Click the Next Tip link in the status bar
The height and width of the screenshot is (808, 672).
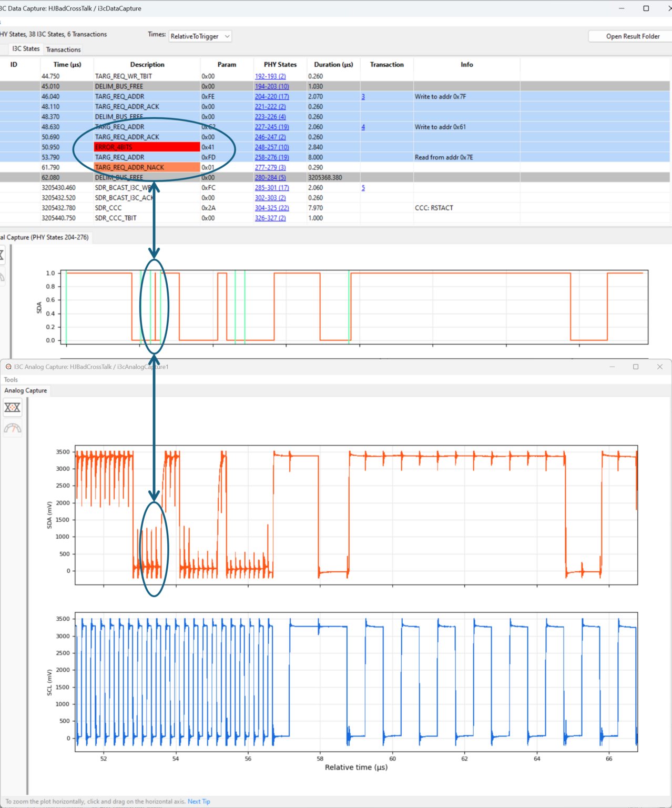coord(199,801)
